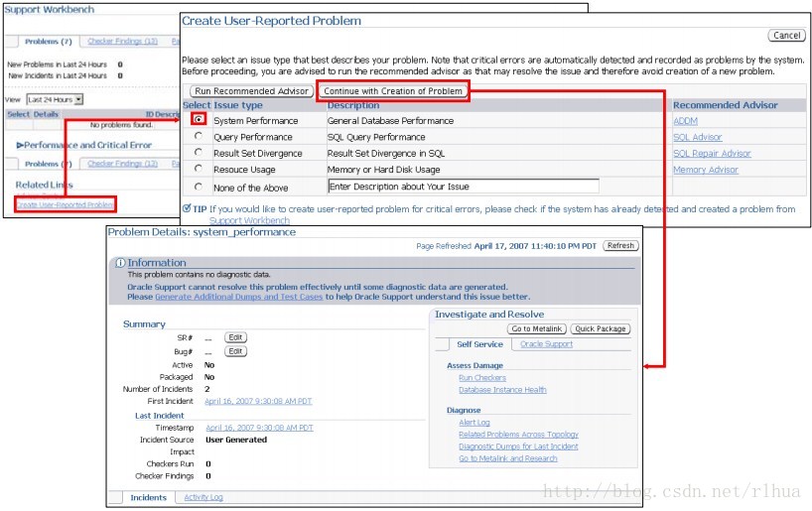The width and height of the screenshot is (812, 511).
Task: Switch to the Oracle Support tab
Action: [546, 344]
